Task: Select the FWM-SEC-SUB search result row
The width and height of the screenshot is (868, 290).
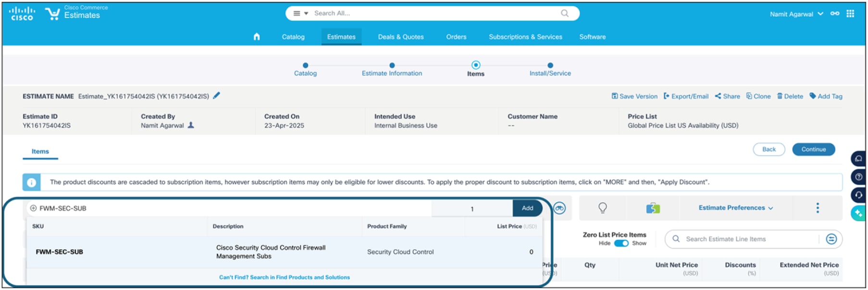Action: click(x=285, y=252)
